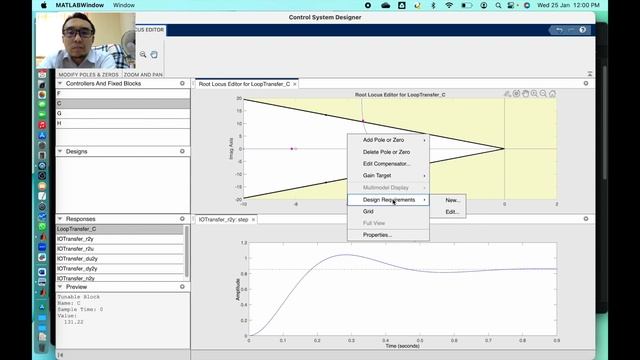This screenshot has height=360, width=640.
Task: Collapse the Designs section
Action: (x=60, y=151)
